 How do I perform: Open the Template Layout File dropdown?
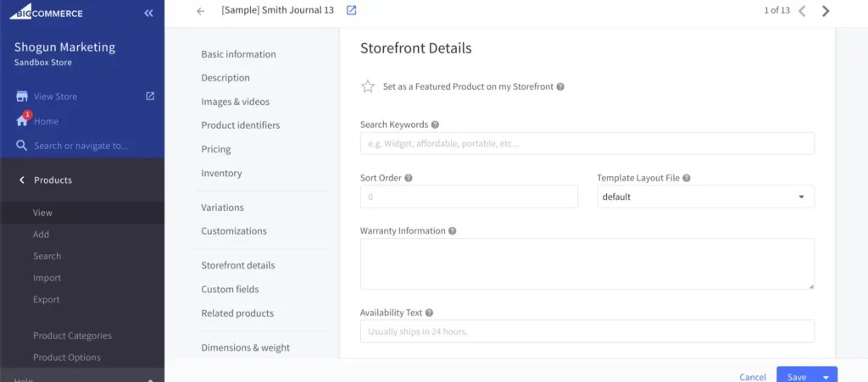705,197
